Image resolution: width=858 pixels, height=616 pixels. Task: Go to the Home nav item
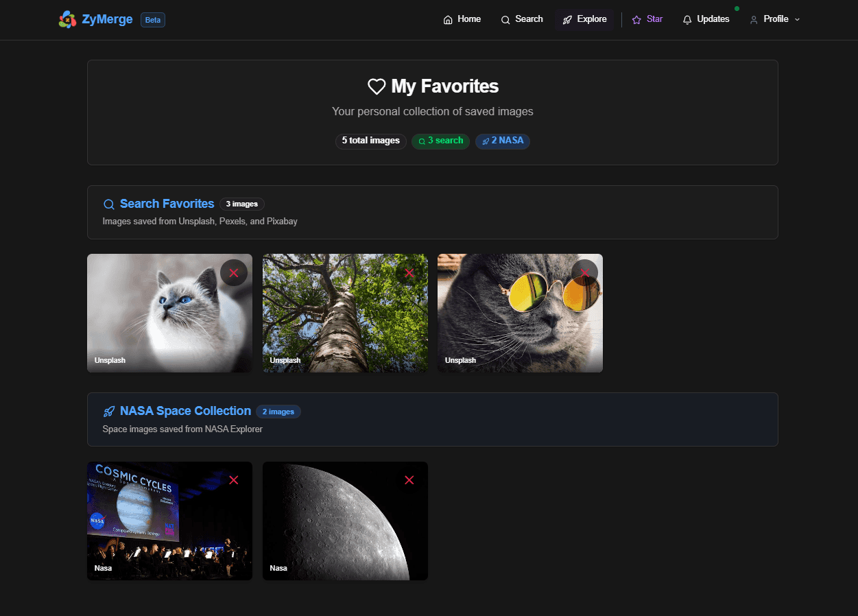pos(462,19)
